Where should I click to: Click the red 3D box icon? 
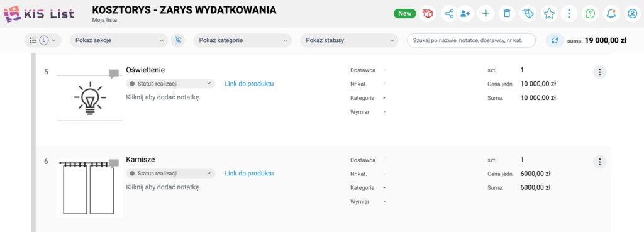click(x=428, y=14)
